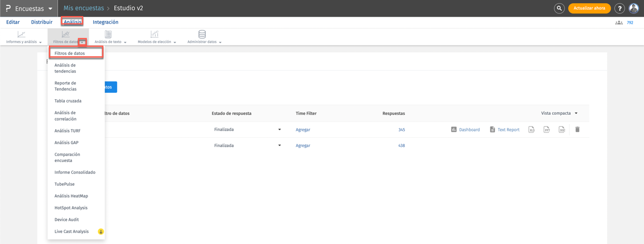Screen dimensions: 644x244
Task: Click the Modelos de elección chart icon
Action: [155, 34]
